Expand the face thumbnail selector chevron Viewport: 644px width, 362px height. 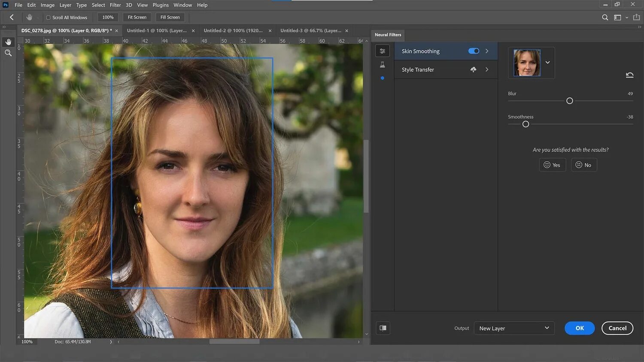(x=547, y=63)
